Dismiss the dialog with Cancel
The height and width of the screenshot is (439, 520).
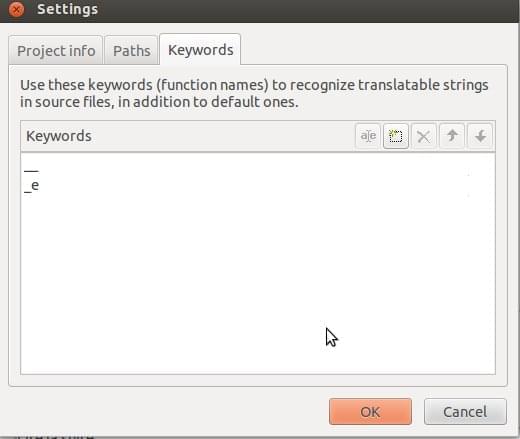click(465, 412)
